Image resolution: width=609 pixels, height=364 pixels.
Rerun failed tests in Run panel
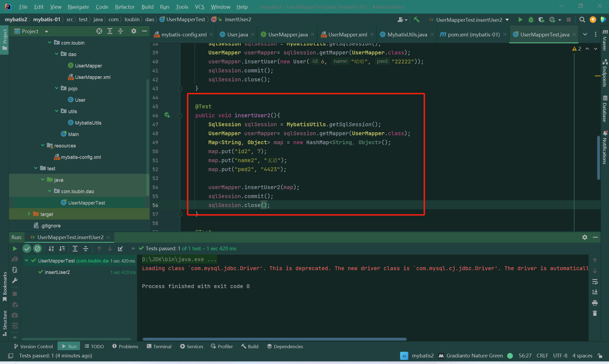[15, 259]
